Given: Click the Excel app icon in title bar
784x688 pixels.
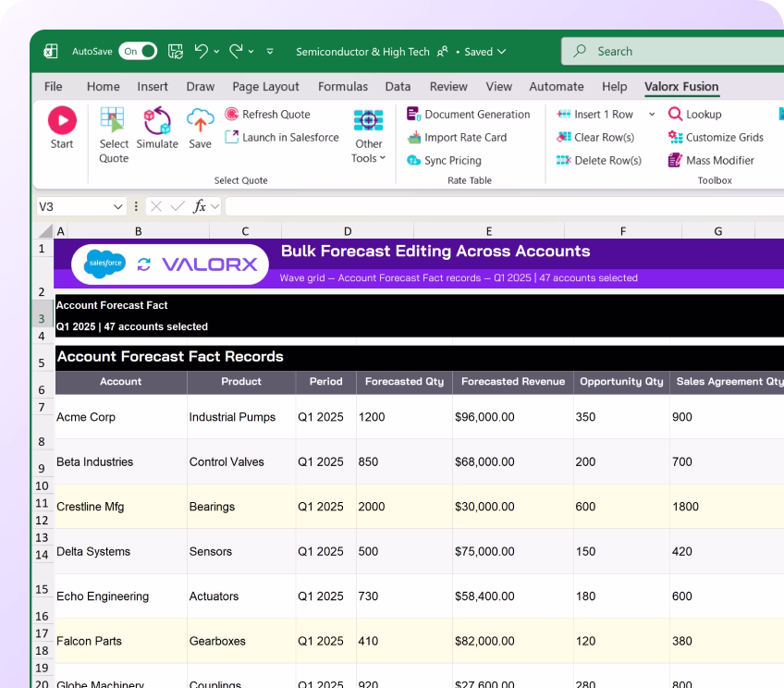Looking at the screenshot, I should tap(51, 52).
